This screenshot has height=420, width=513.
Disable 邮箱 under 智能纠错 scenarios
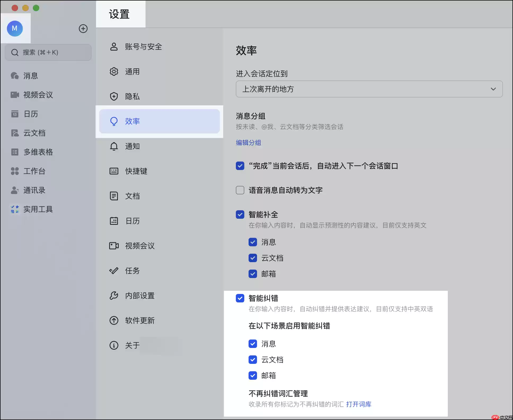[x=253, y=376]
